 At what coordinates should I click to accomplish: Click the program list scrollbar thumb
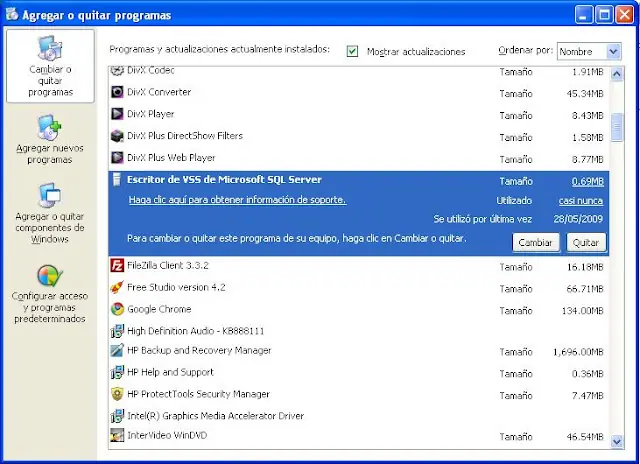(617, 127)
